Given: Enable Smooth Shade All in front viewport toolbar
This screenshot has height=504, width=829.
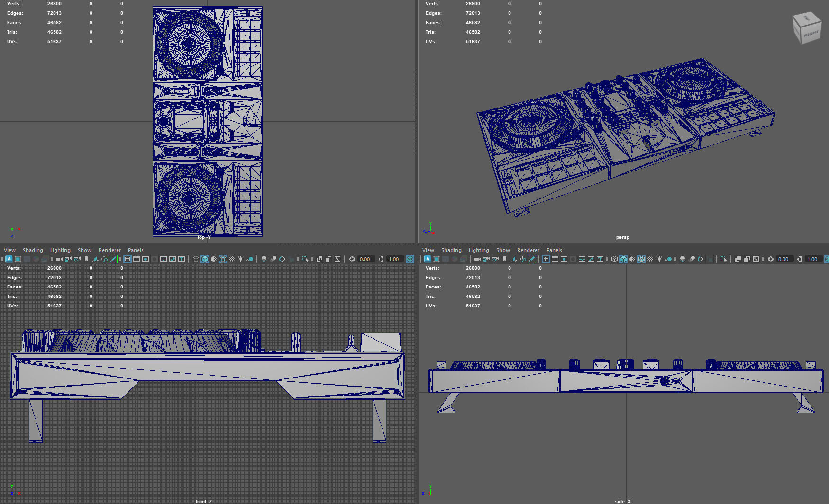Looking at the screenshot, I should pyautogui.click(x=205, y=259).
